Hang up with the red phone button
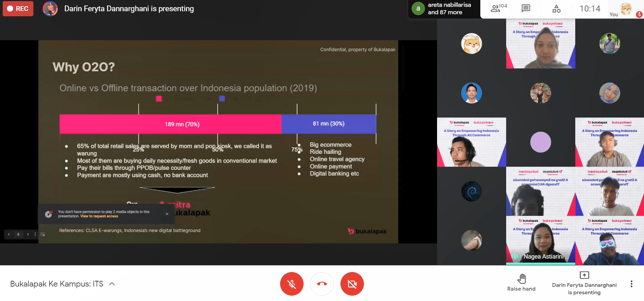This screenshot has height=301, width=644. 322,284
